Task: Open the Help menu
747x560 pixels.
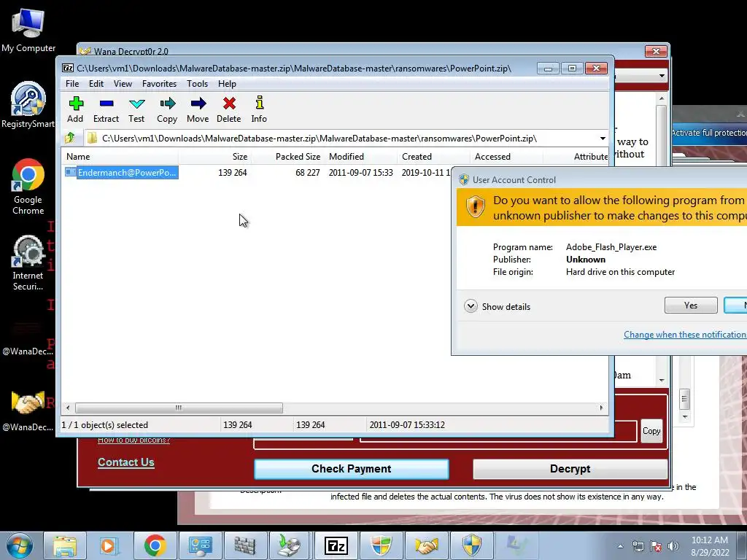Action: click(x=228, y=84)
